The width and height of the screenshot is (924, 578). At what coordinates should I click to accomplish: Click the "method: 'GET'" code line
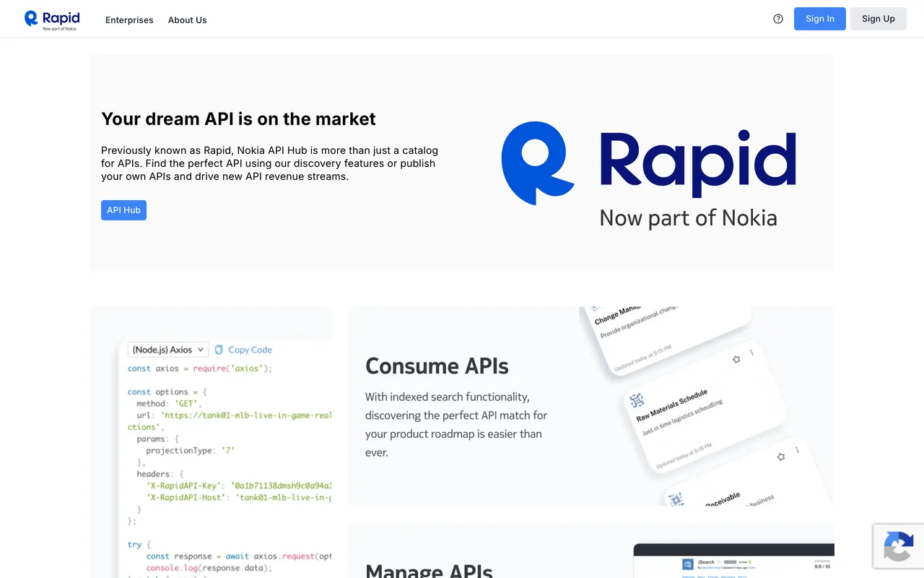tap(167, 404)
